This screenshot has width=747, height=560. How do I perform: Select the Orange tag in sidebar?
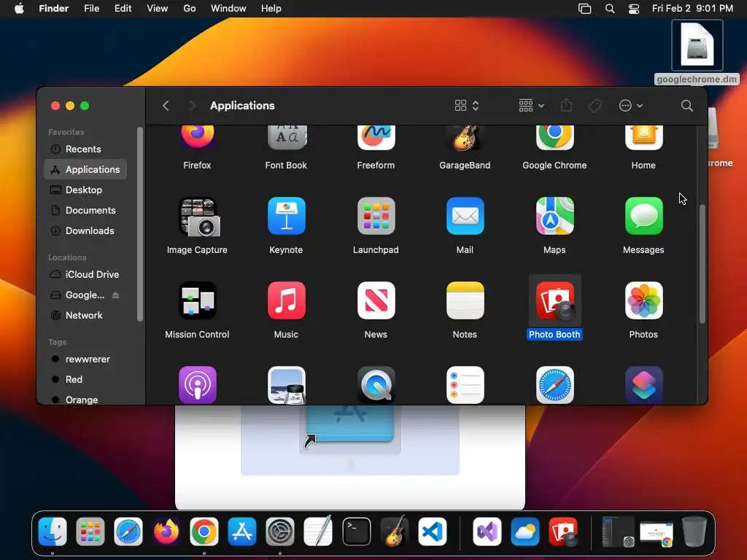[85, 399]
